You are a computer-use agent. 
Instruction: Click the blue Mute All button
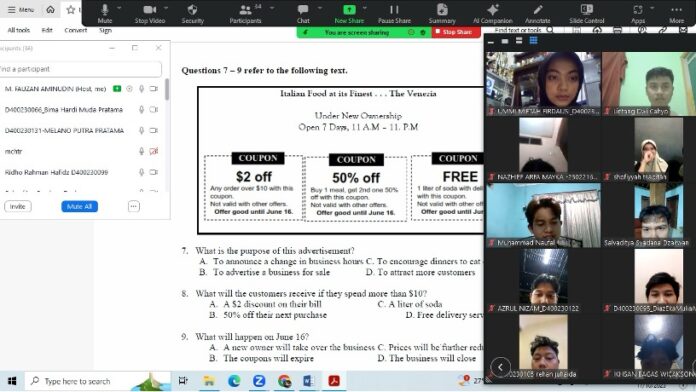pyautogui.click(x=79, y=206)
